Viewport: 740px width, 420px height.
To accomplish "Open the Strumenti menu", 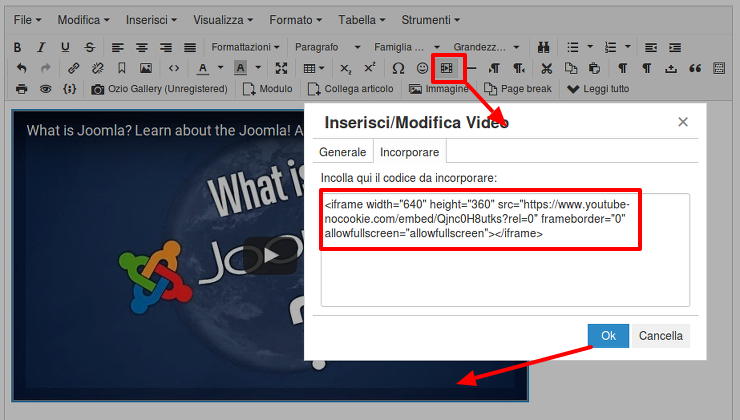I will [x=430, y=20].
